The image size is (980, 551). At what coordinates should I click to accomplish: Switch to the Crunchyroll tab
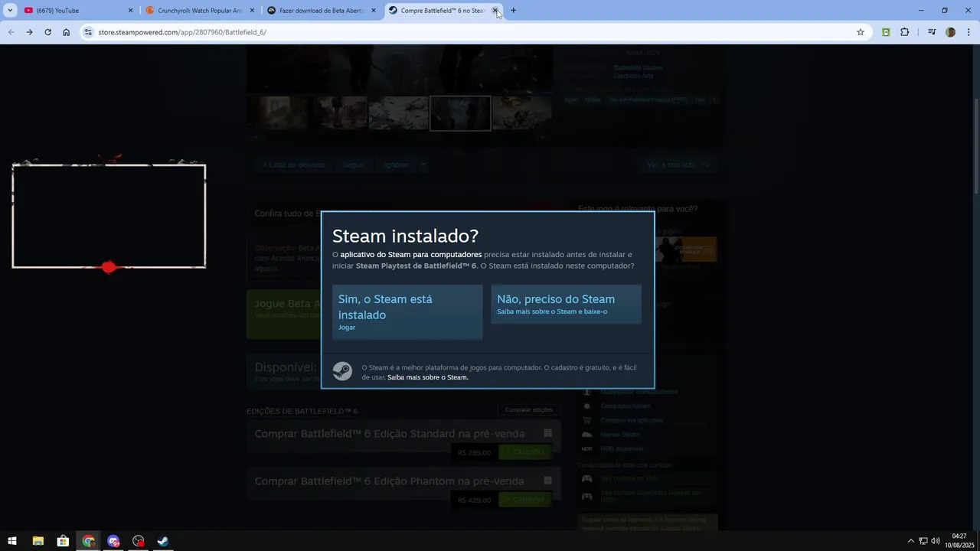(201, 11)
